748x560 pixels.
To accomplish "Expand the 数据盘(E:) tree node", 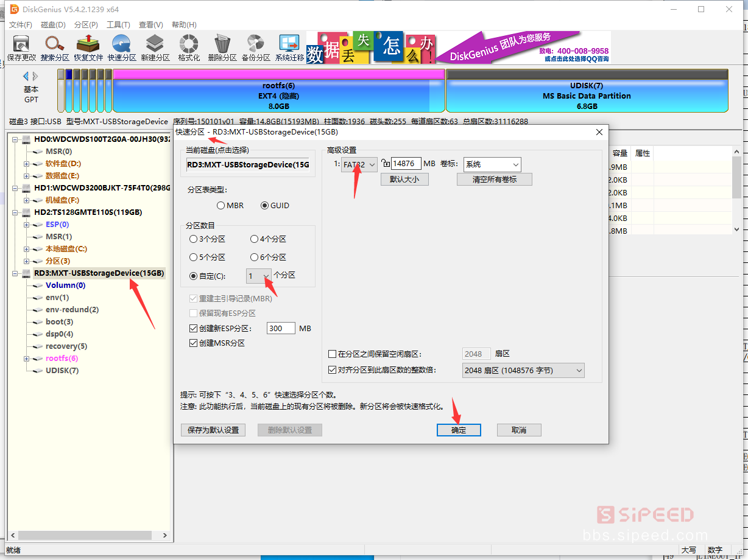I will click(26, 176).
